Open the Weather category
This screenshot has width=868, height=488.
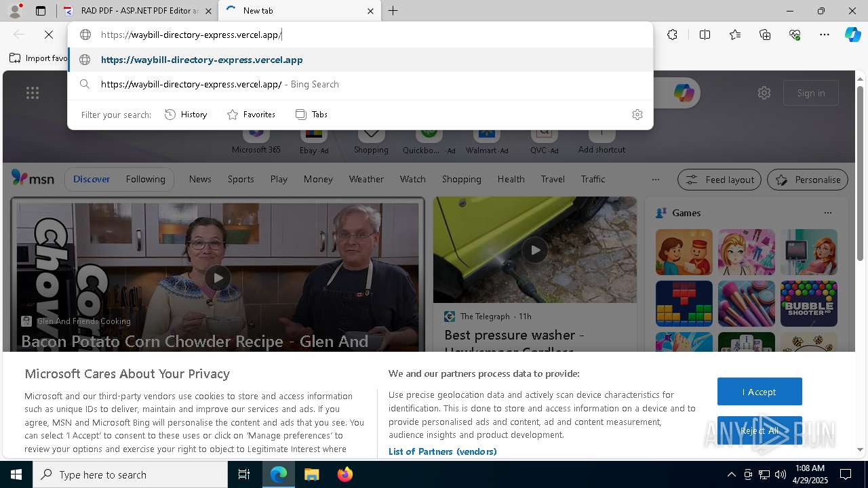[x=366, y=179]
